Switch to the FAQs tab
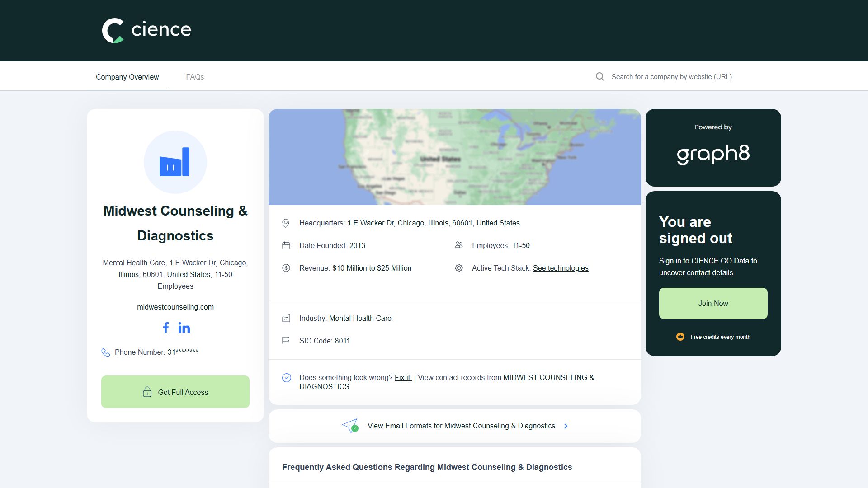The image size is (868, 488). [x=195, y=77]
